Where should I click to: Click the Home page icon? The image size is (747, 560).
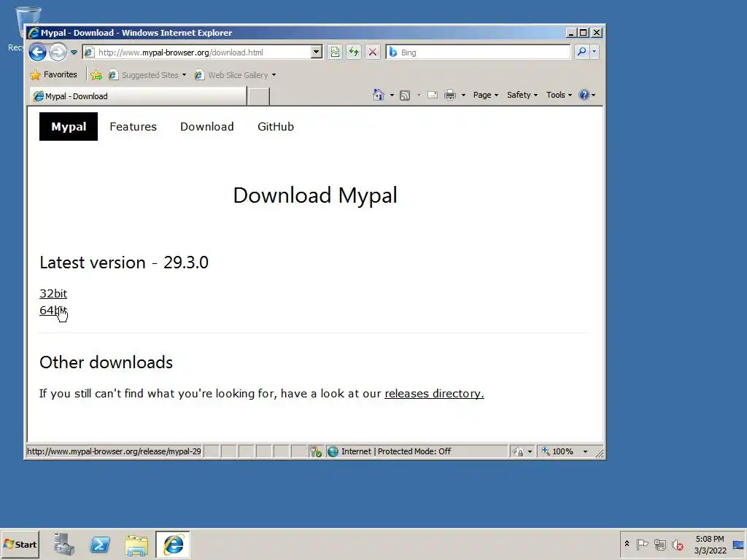point(379,95)
